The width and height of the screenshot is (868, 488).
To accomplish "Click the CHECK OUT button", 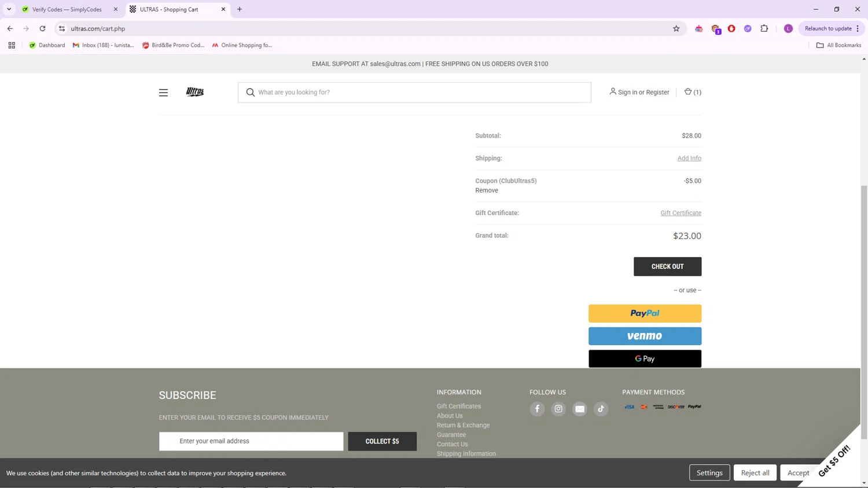I will (x=667, y=267).
